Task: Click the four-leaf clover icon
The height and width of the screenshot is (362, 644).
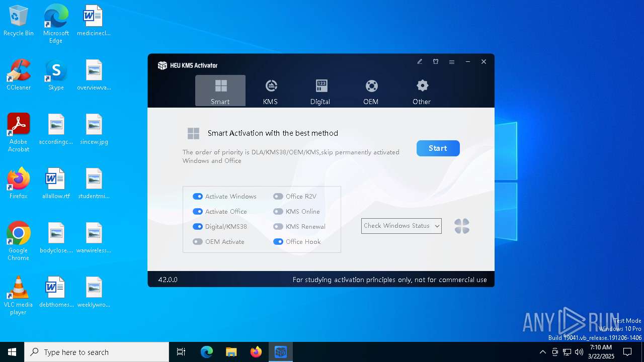Action: [x=462, y=226]
